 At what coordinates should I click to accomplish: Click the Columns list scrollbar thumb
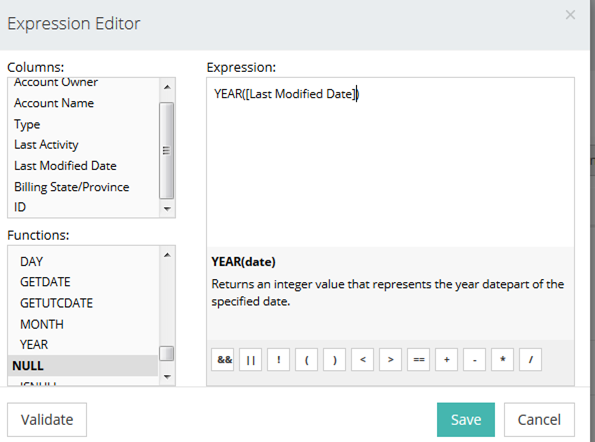pos(167,151)
